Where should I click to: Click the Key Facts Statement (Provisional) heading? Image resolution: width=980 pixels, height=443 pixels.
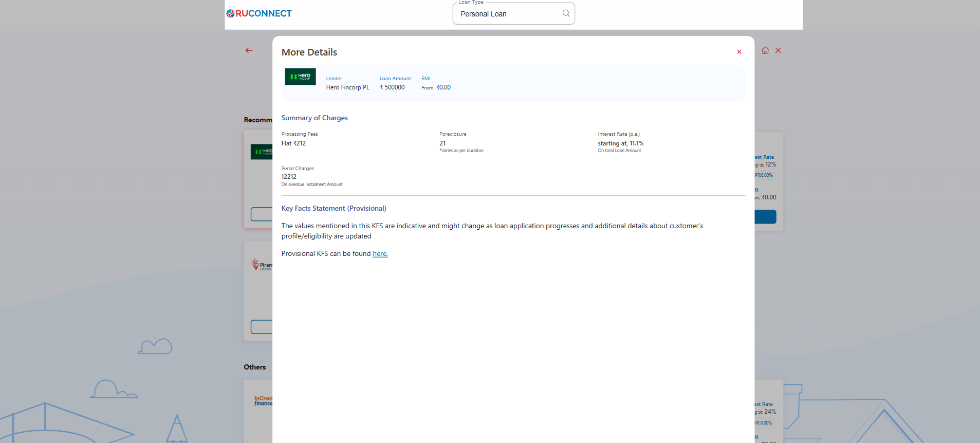334,209
